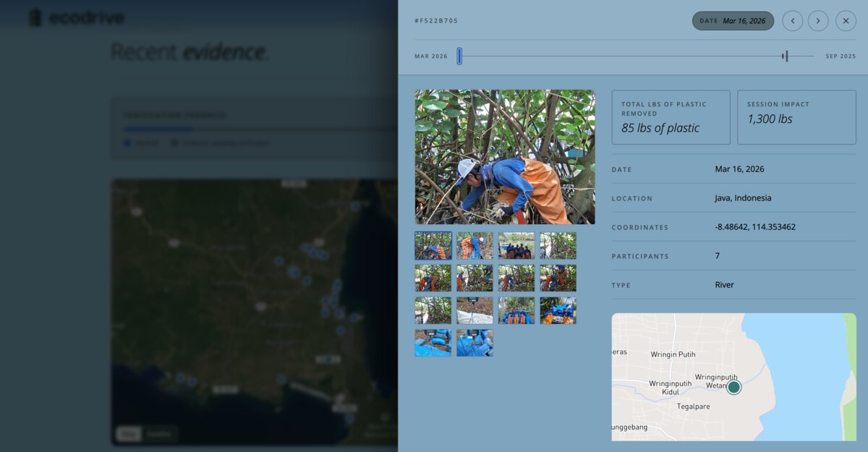Select the final thumbnail in the gallery
This screenshot has height=452, width=868.
pyautogui.click(x=475, y=343)
